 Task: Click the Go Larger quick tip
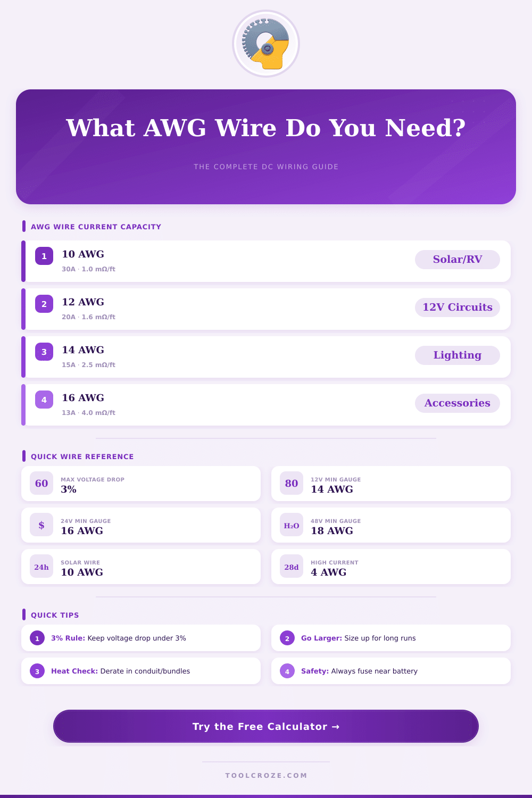pos(391,638)
